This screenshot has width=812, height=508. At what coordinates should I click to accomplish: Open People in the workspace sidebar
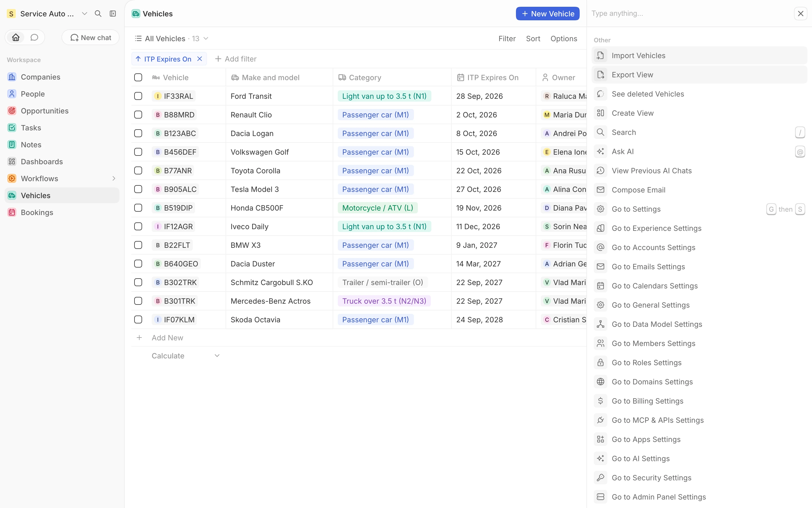point(62,94)
